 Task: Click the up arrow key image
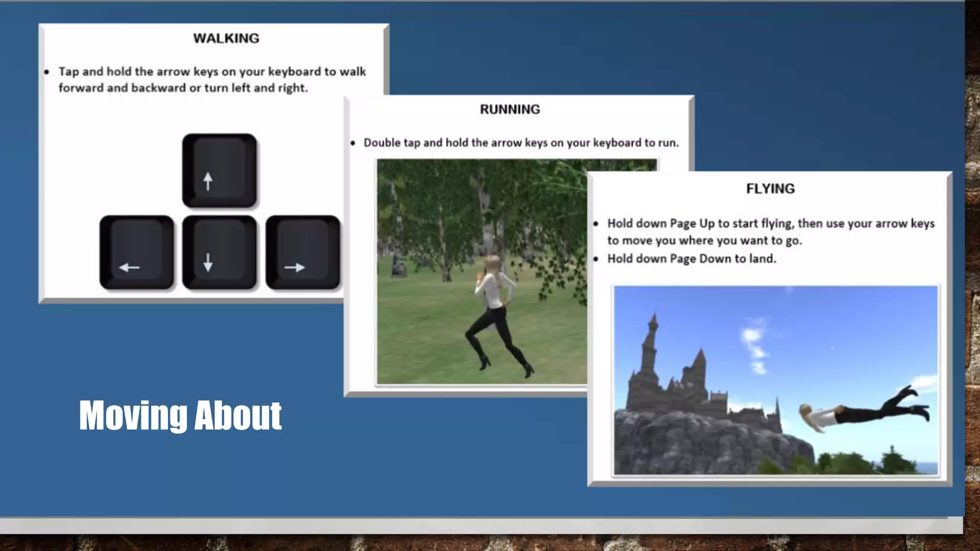[x=219, y=171]
